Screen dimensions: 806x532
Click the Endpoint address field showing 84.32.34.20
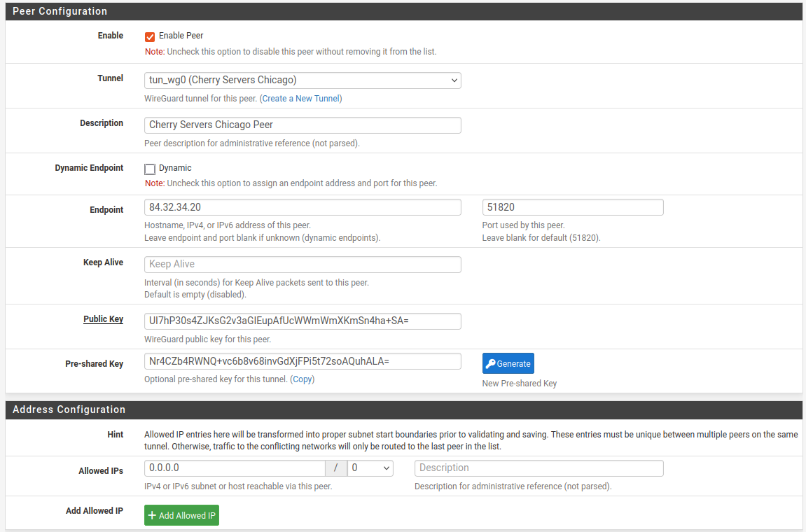pyautogui.click(x=303, y=208)
